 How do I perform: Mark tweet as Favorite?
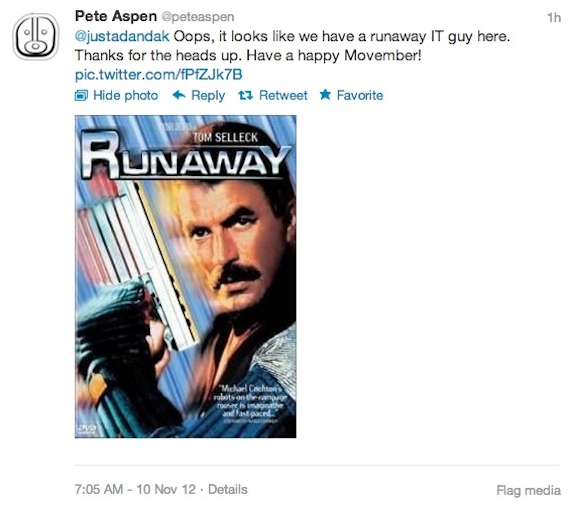click(x=360, y=96)
